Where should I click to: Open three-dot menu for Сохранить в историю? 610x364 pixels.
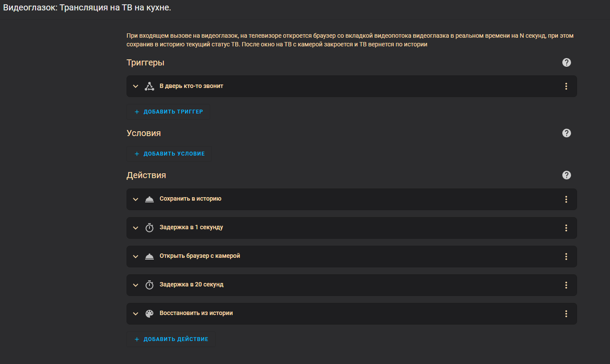pyautogui.click(x=566, y=199)
